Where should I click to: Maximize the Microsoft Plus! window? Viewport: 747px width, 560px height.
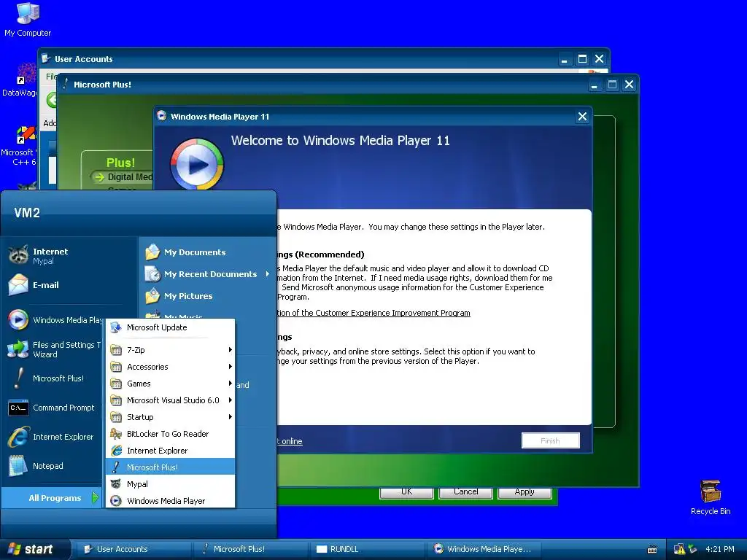(x=612, y=85)
